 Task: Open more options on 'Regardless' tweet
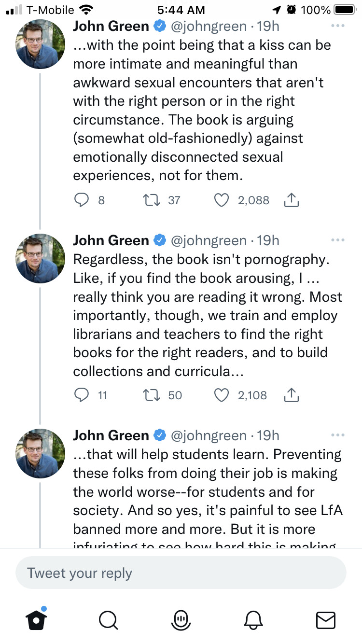pos(338,240)
